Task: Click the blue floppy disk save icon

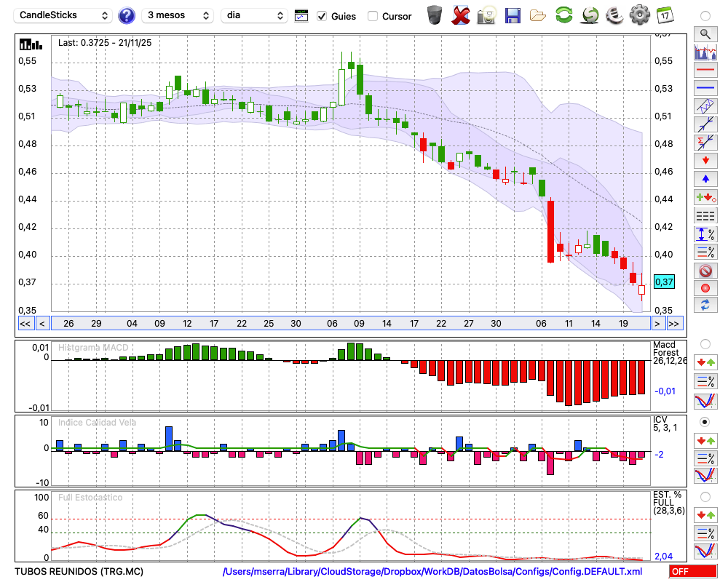Action: click(513, 15)
